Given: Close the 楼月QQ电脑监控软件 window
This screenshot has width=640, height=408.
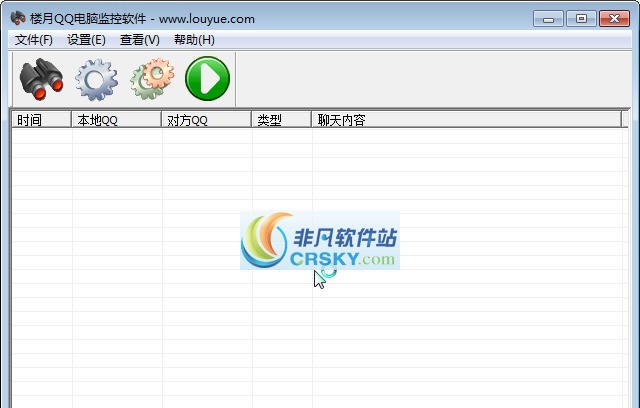Looking at the screenshot, I should (614, 19).
